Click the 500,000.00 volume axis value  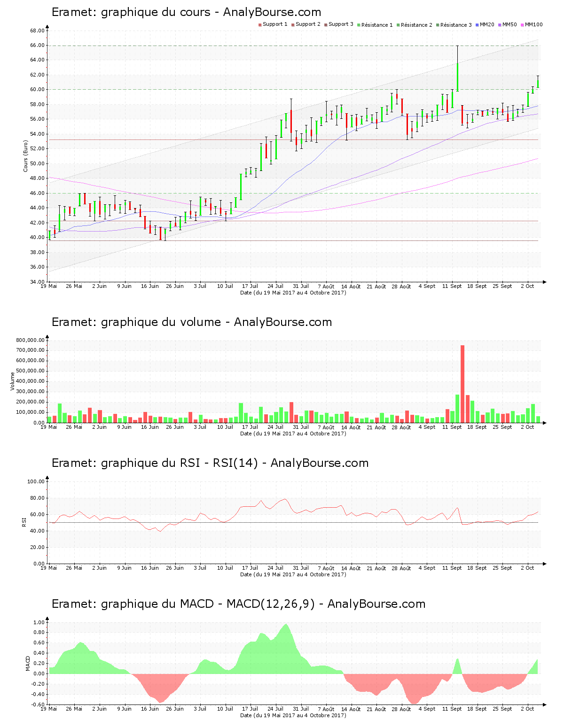[x=30, y=371]
